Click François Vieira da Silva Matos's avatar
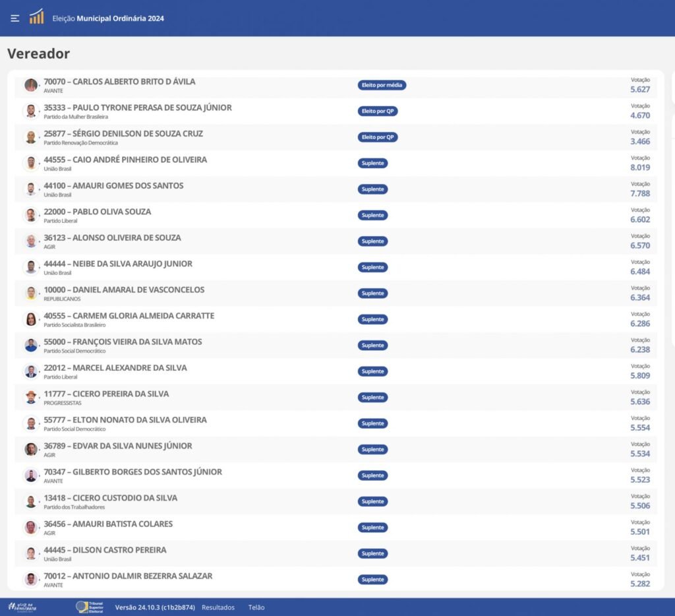675x616 pixels. click(31, 345)
